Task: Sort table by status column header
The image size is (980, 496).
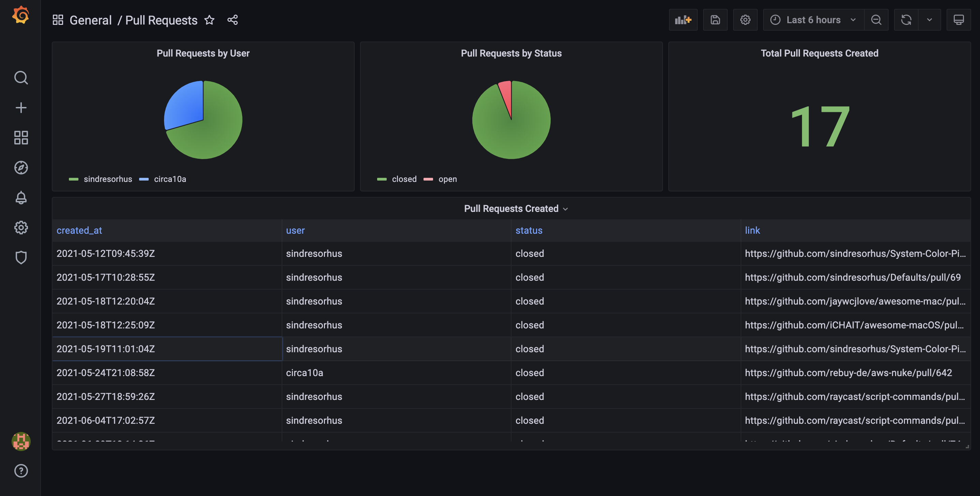Action: coord(529,230)
